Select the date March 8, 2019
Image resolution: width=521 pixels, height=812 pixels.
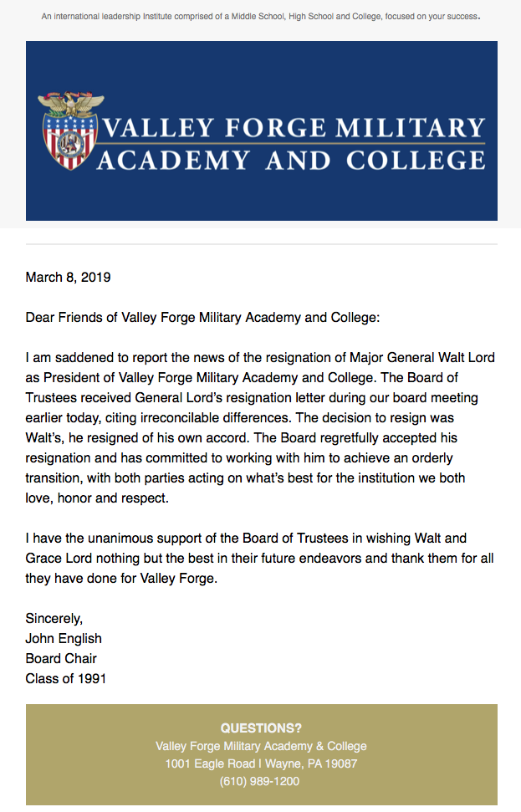click(x=68, y=277)
